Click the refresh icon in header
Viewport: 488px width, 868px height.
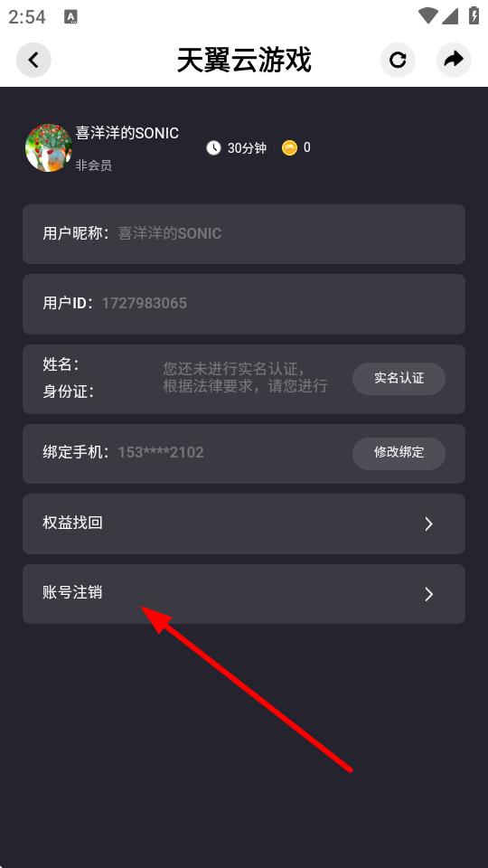(398, 60)
